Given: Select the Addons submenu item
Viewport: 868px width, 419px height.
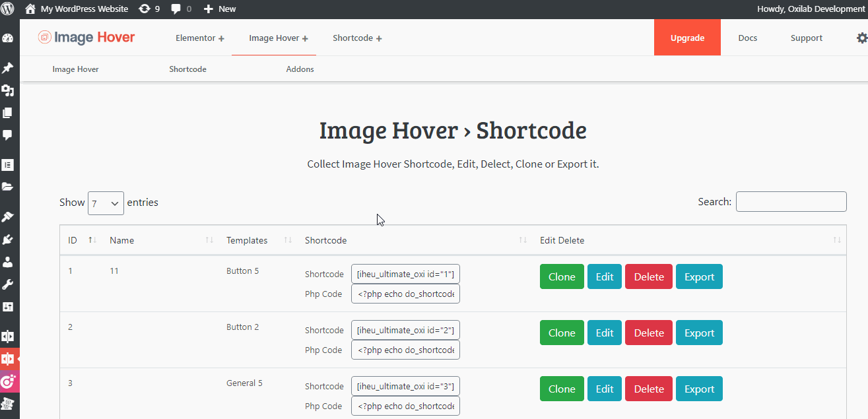Looking at the screenshot, I should 300,69.
